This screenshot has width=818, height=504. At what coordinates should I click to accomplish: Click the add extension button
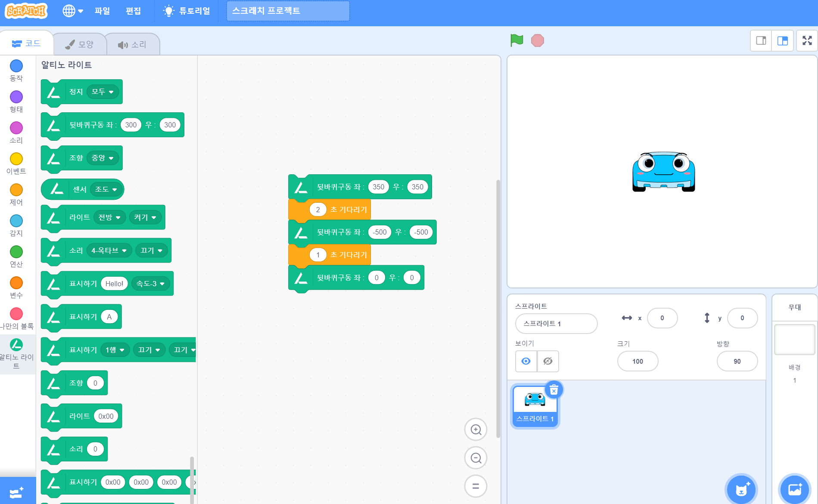click(17, 492)
